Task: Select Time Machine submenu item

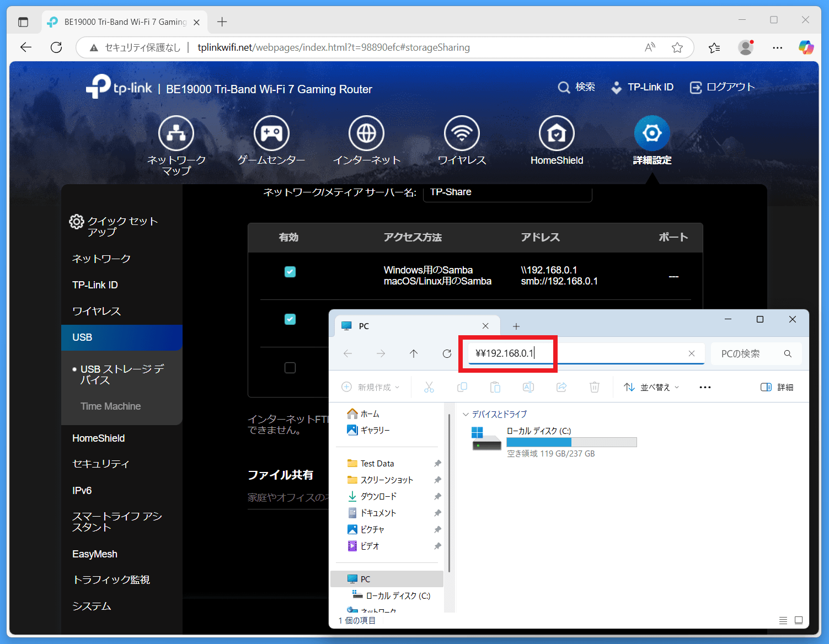Action: tap(110, 406)
